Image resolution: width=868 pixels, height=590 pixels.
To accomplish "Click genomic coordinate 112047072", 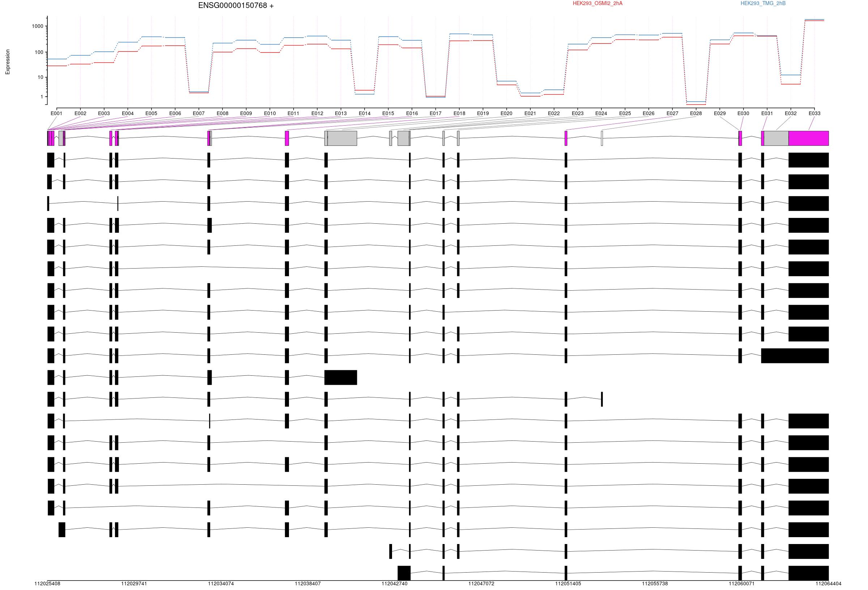I will [481, 583].
